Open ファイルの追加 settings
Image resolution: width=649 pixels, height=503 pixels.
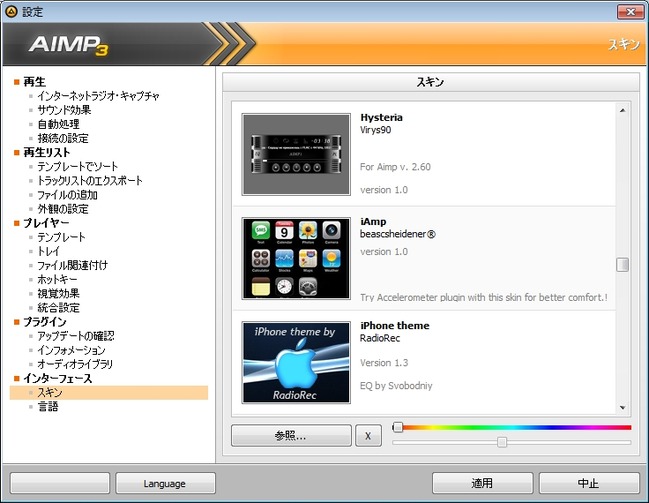tap(67, 195)
